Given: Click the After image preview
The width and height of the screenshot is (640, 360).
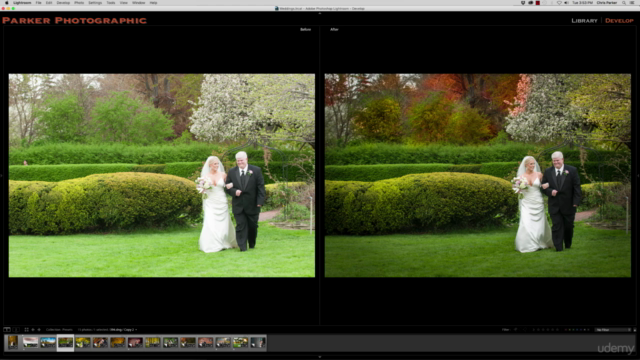Looking at the screenshot, I should point(478,176).
